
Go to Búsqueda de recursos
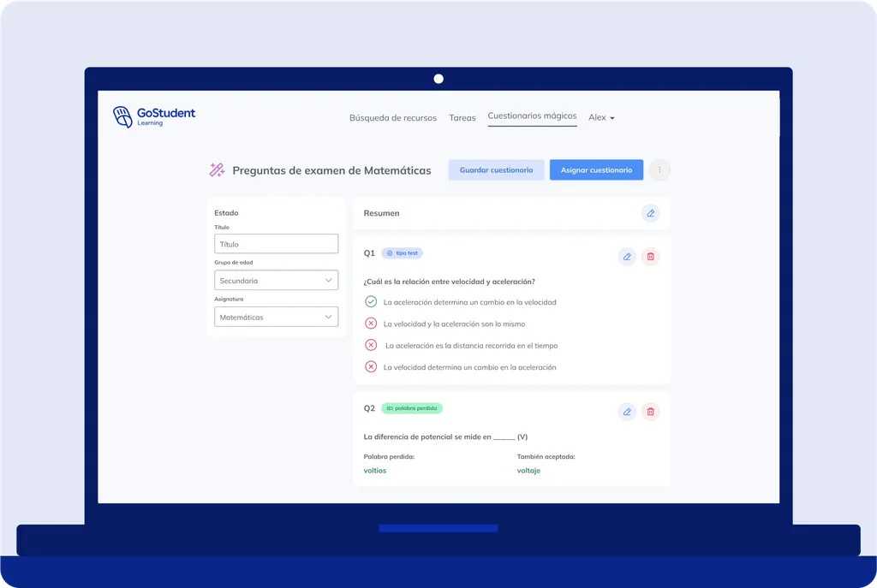[x=392, y=118]
